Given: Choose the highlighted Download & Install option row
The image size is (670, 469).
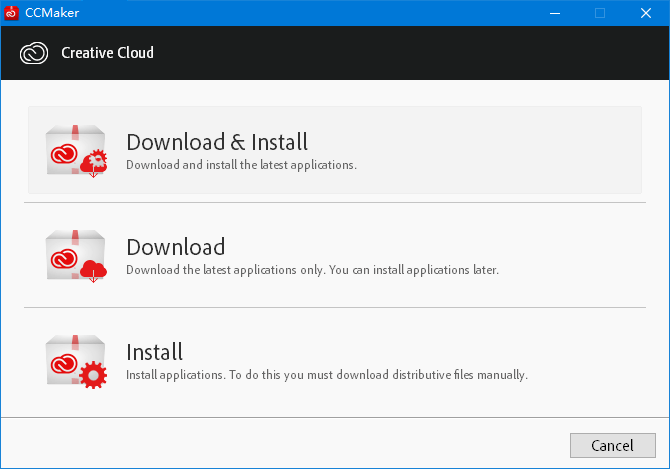Looking at the screenshot, I should pyautogui.click(x=335, y=150).
